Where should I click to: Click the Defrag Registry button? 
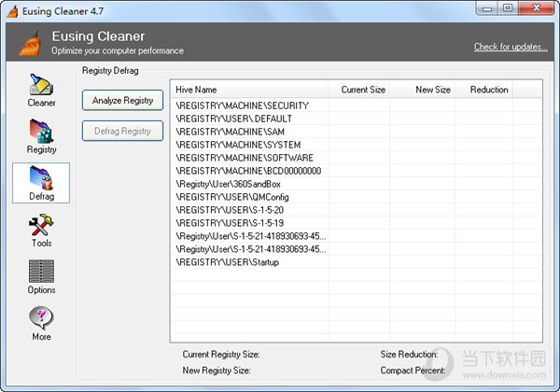tap(122, 131)
